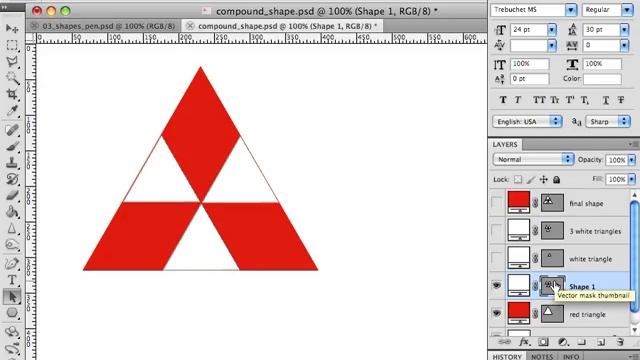Select the Rectangular Marquee tool
640x360 pixels.
tap(12, 45)
